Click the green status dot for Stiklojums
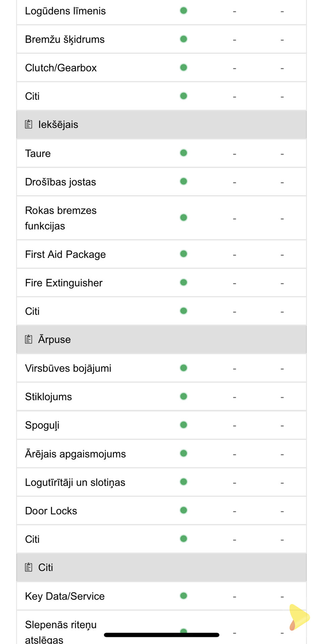Image resolution: width=323 pixels, height=644 pixels. pyautogui.click(x=184, y=396)
